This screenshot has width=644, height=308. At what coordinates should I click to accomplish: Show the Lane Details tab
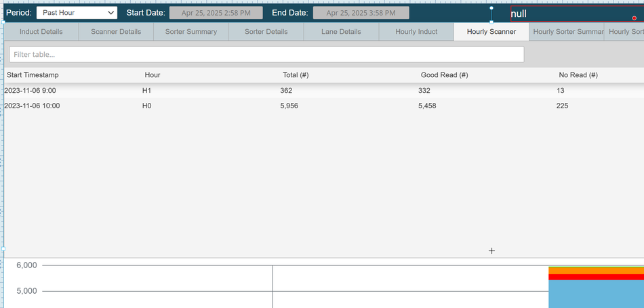[341, 32]
